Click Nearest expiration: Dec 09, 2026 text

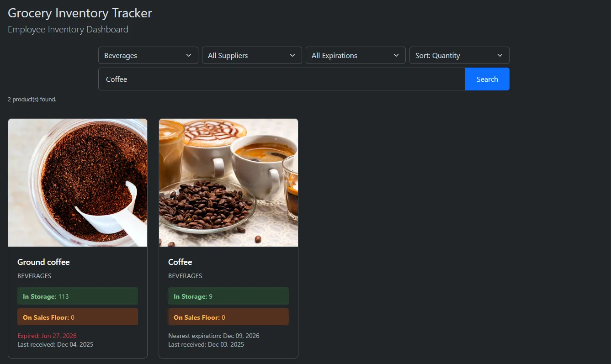tap(214, 336)
